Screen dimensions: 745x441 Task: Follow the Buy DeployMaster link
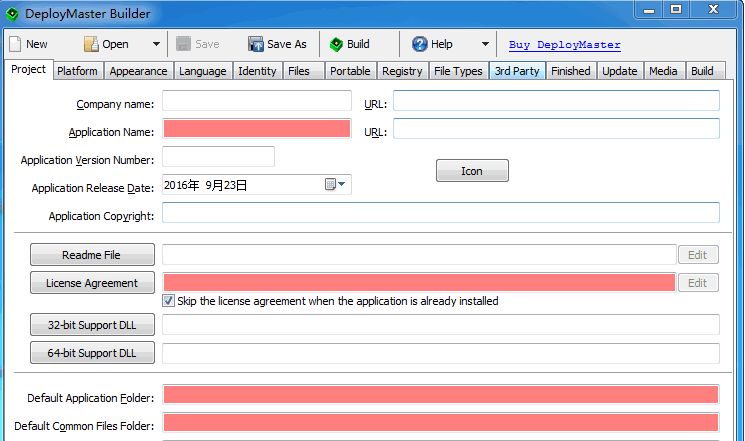coord(564,45)
